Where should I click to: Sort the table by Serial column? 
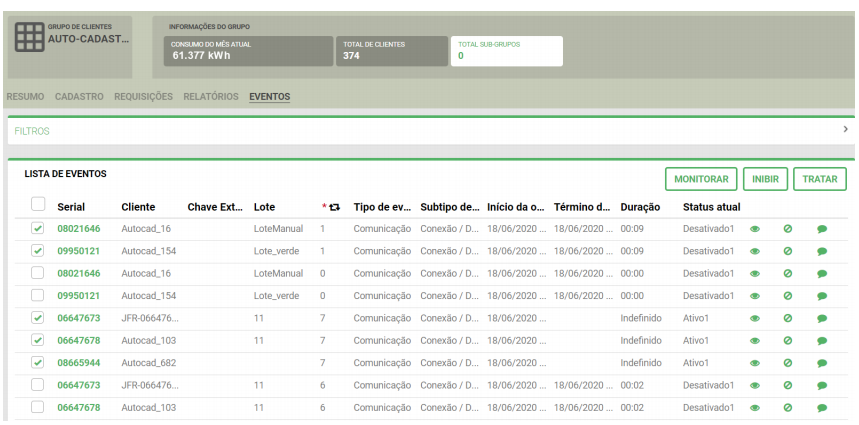coord(71,207)
